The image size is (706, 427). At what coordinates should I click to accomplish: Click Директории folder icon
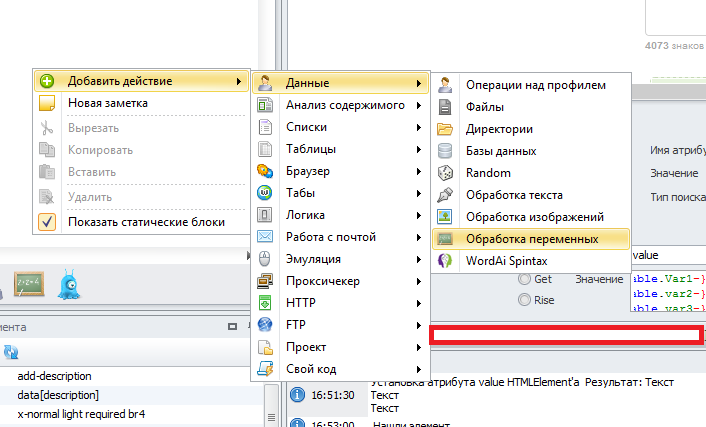click(x=445, y=129)
